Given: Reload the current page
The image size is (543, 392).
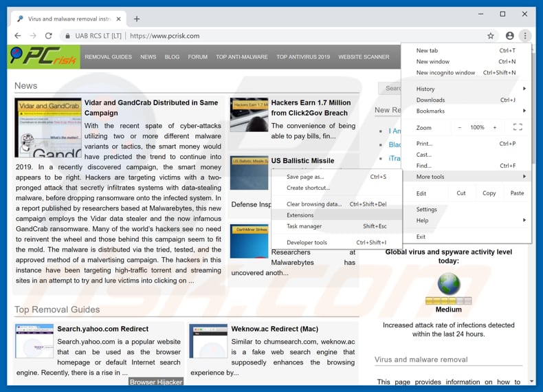Looking at the screenshot, I should pyautogui.click(x=49, y=36).
